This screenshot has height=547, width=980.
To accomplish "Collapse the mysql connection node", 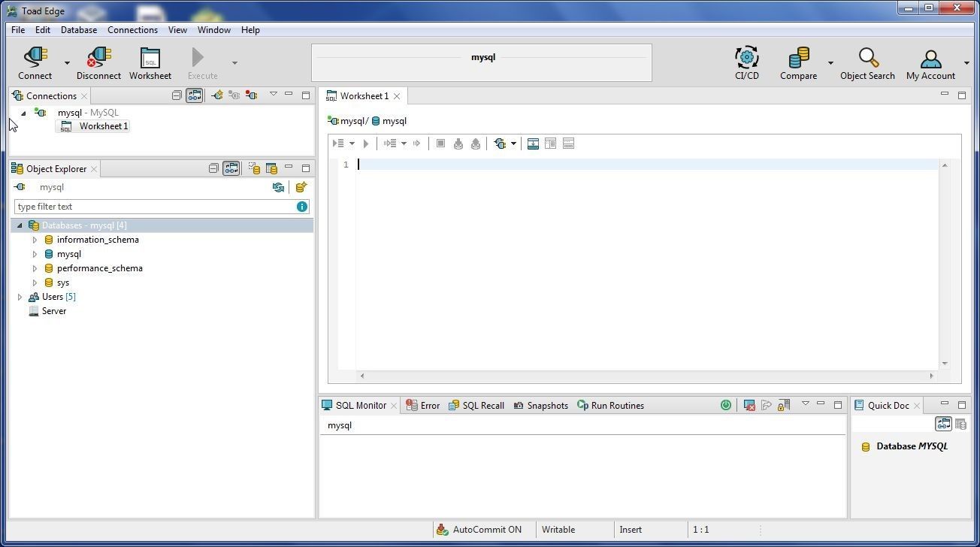I will point(23,113).
